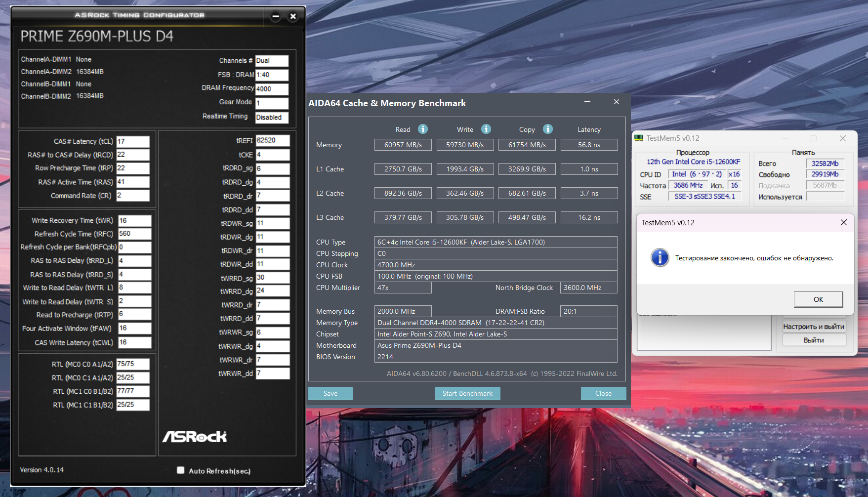Click the FSB : DRAM ratio field
The height and width of the screenshot is (497, 868).
272,75
